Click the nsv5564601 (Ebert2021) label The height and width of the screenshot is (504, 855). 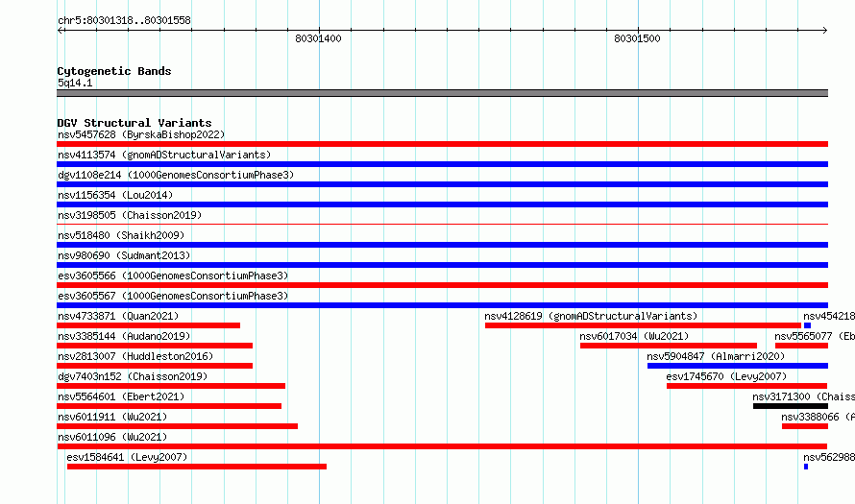point(121,396)
